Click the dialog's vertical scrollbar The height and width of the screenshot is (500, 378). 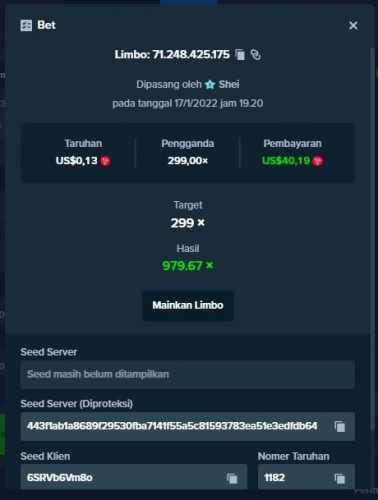tap(373, 238)
